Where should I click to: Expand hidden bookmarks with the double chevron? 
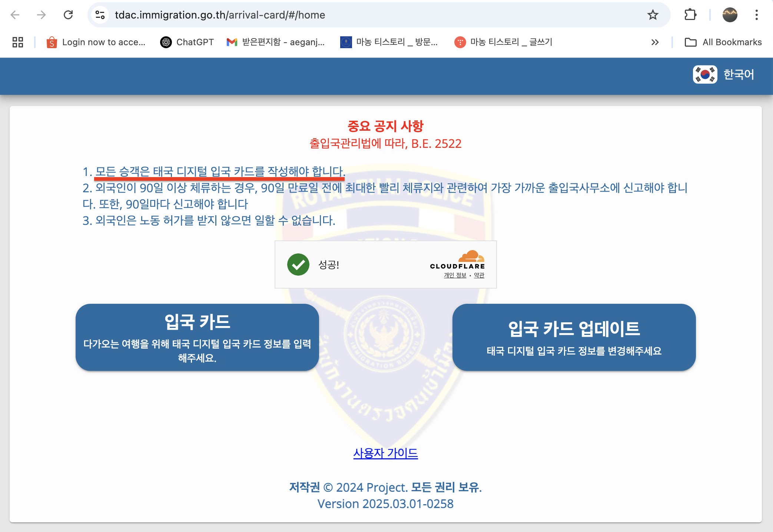654,42
